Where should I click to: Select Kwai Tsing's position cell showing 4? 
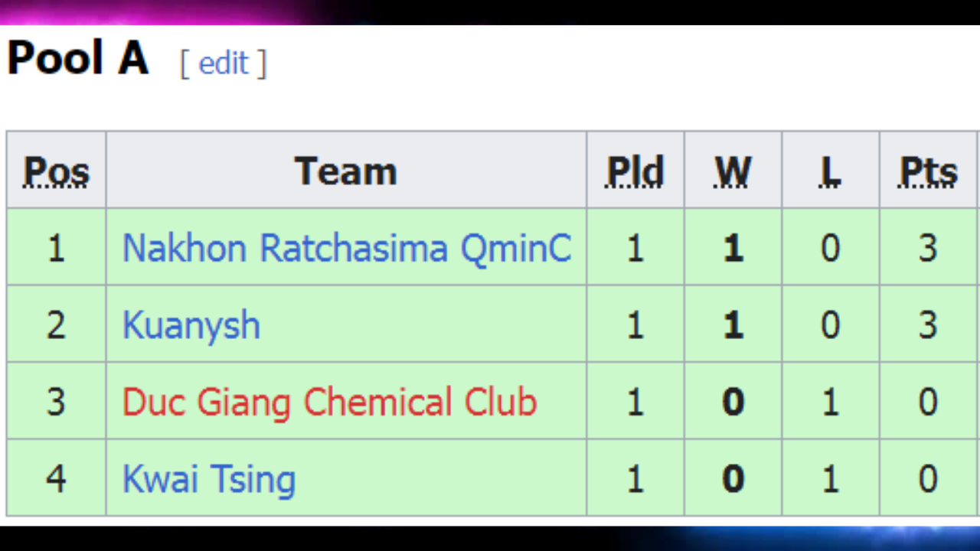[x=57, y=478]
